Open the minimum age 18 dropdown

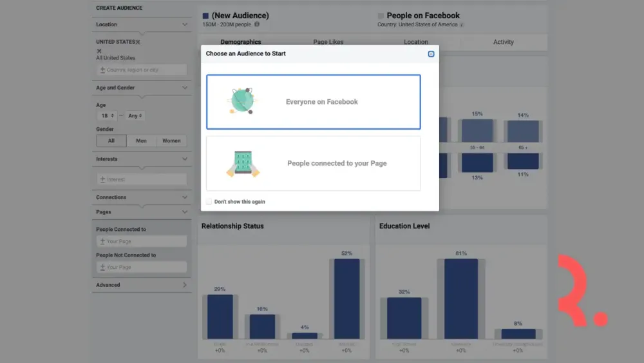(x=107, y=116)
